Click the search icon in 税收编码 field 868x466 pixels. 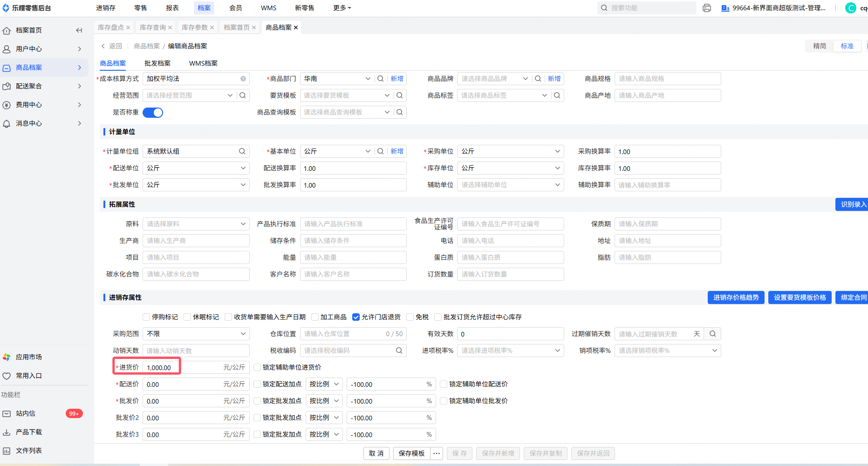[x=399, y=351]
